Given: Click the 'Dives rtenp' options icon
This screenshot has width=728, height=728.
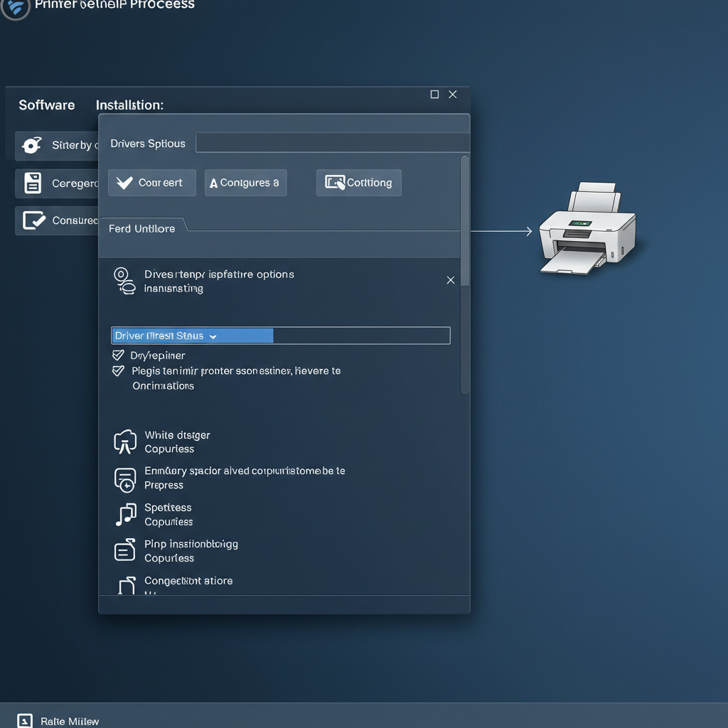Looking at the screenshot, I should [124, 281].
